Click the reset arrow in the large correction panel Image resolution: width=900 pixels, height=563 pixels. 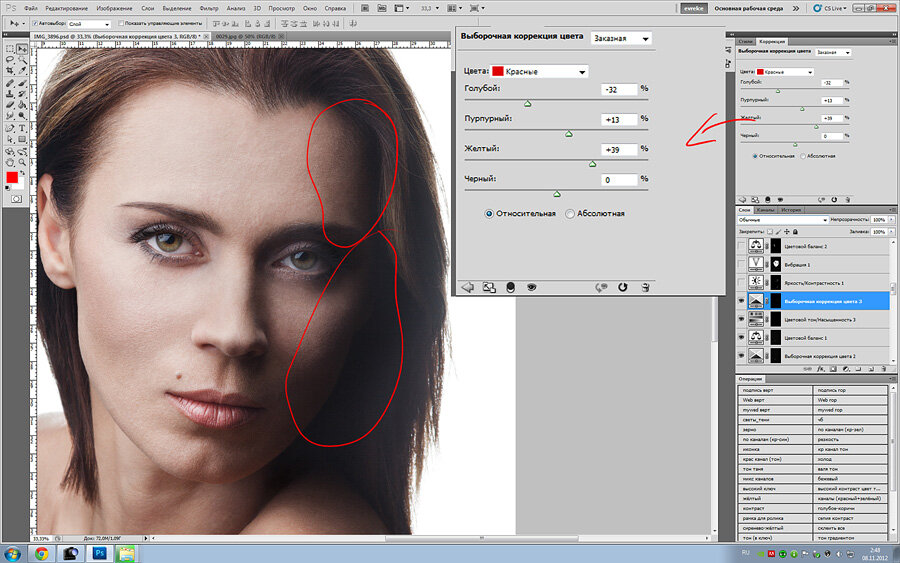click(622, 286)
